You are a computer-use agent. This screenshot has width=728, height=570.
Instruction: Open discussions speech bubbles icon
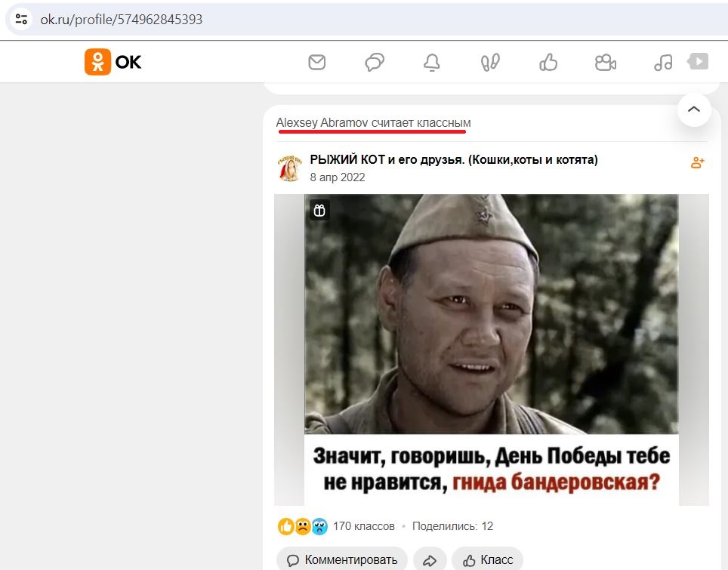pyautogui.click(x=375, y=62)
